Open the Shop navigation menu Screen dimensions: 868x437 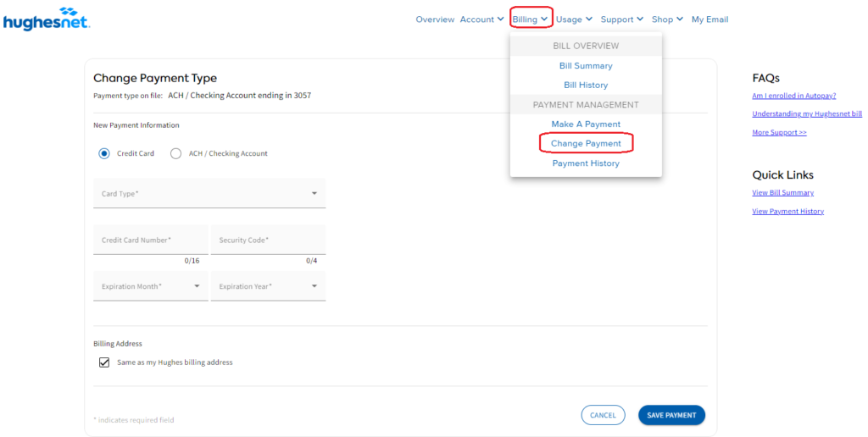click(667, 19)
